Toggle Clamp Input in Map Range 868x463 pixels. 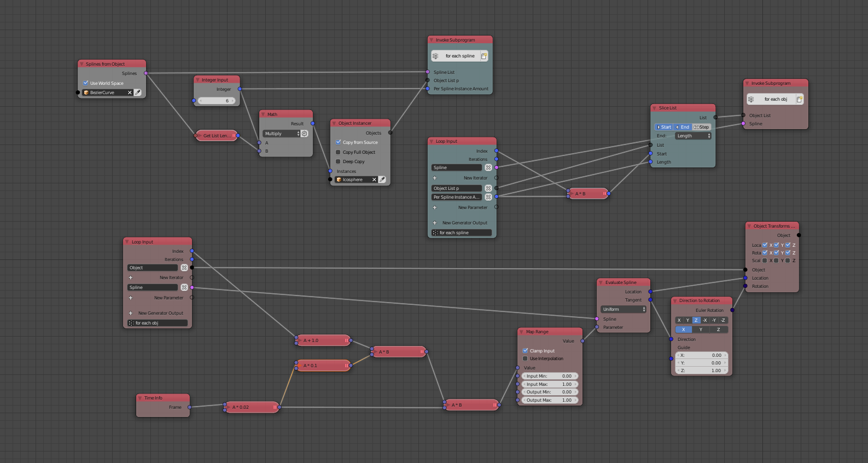[525, 350]
